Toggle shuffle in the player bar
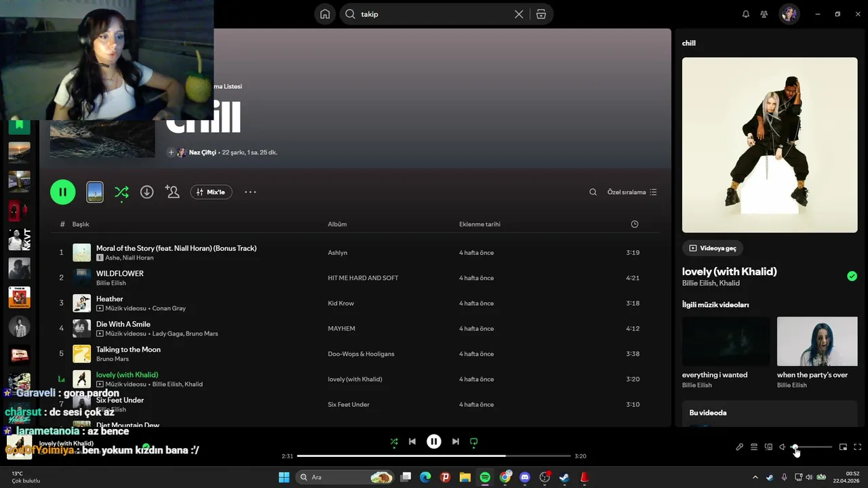 point(394,442)
